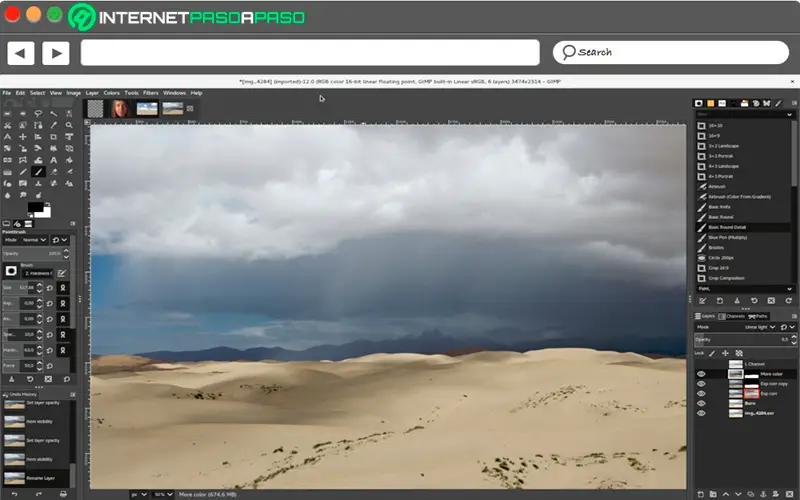Select the Move tool

click(22, 137)
